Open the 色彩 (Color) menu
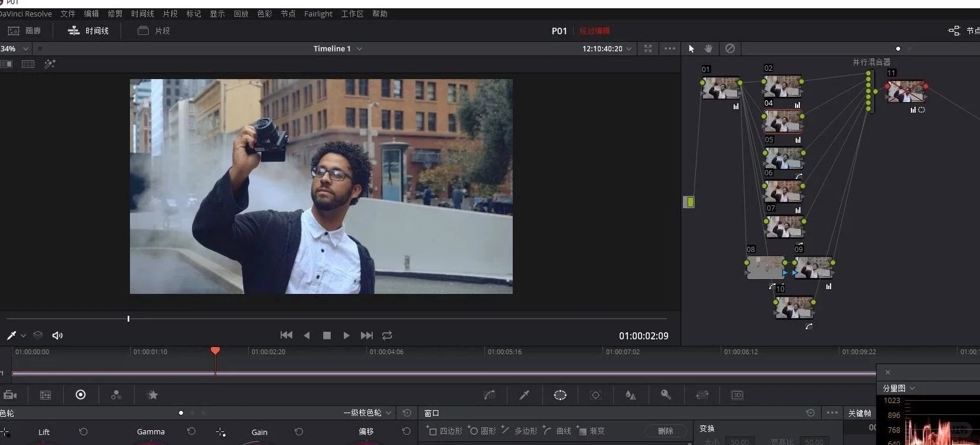This screenshot has width=980, height=445. pos(265,14)
